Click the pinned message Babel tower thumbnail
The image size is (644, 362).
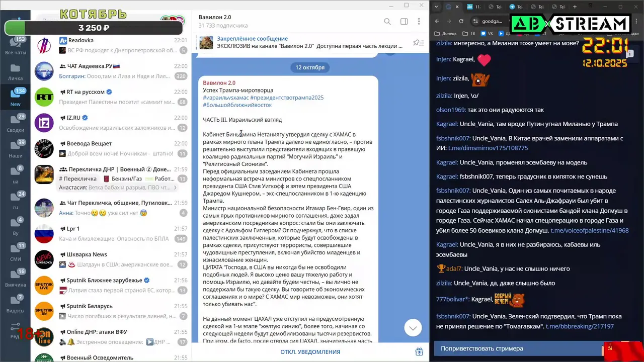206,42
